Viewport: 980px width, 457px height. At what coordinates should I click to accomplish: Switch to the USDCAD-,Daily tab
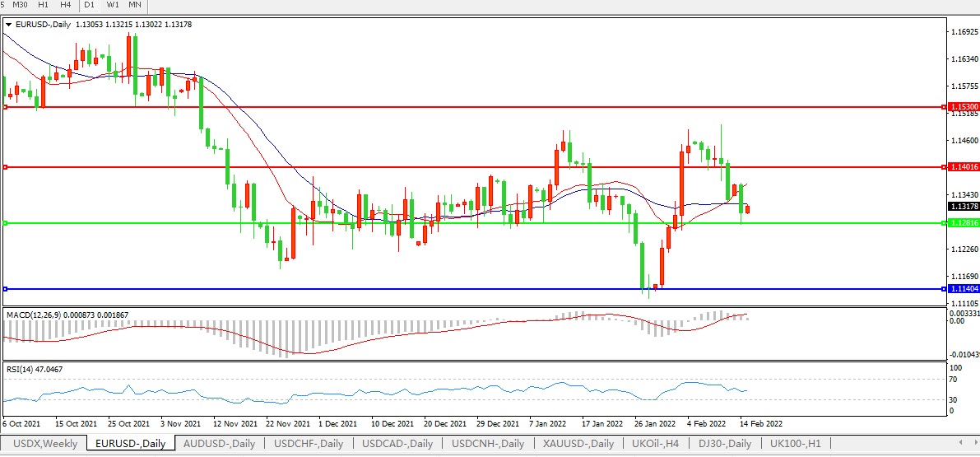398,444
